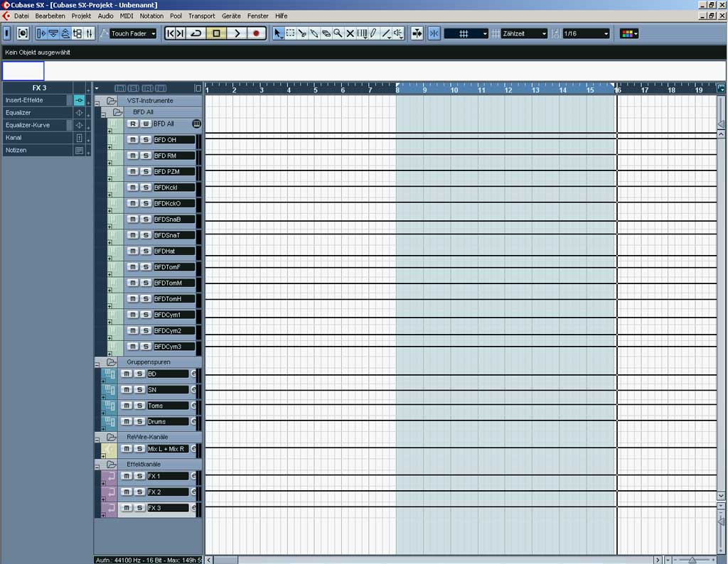Select the Range Selection tool
The height and width of the screenshot is (564, 728).
290,33
